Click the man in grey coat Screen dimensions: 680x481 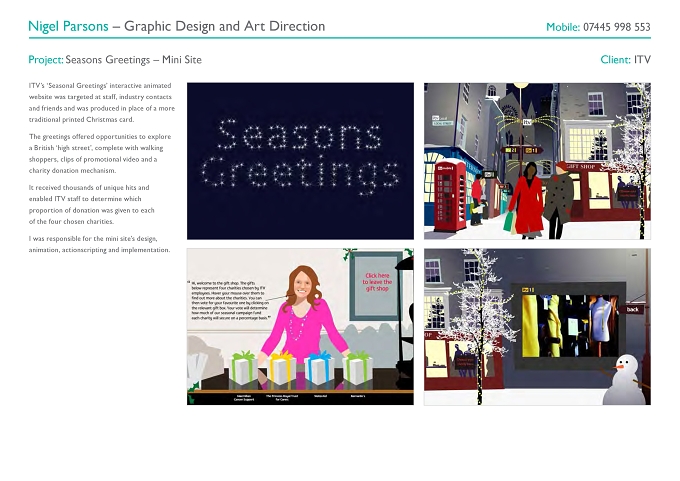click(559, 200)
